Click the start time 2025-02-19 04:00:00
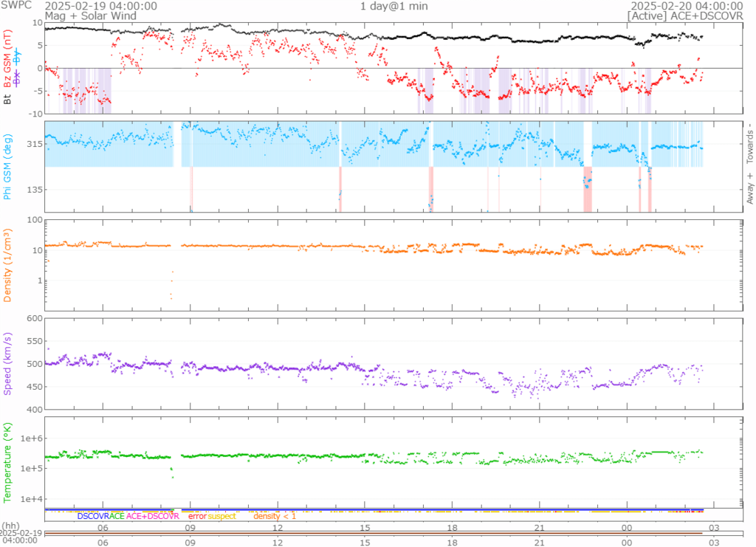 101,6
